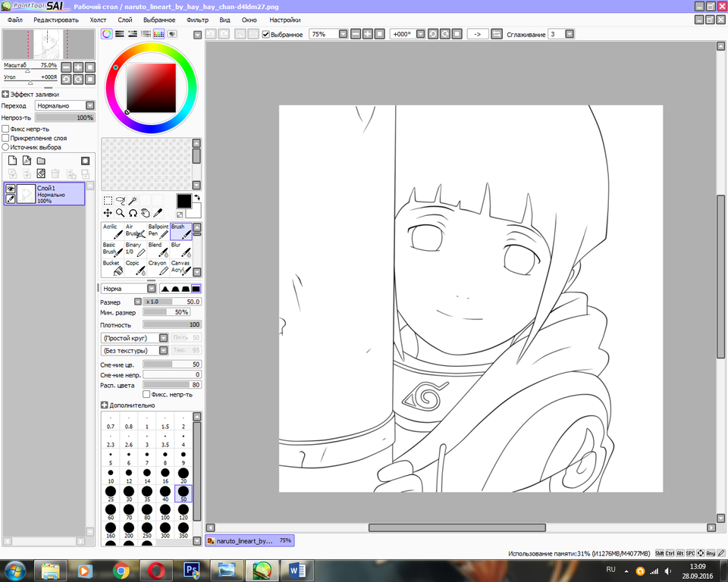The height and width of the screenshot is (582, 728).
Task: Choose the Binary 1/0 pen tool
Action: (x=135, y=249)
